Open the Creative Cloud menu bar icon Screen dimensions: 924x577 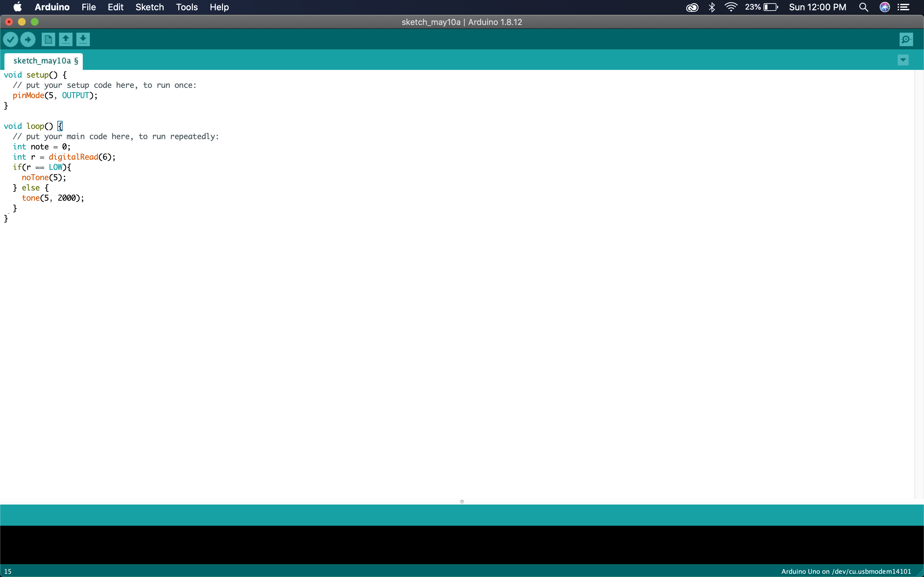(x=692, y=7)
